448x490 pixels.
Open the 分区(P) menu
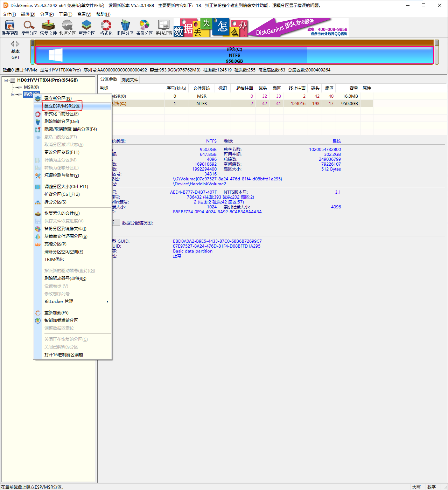[x=47, y=14]
